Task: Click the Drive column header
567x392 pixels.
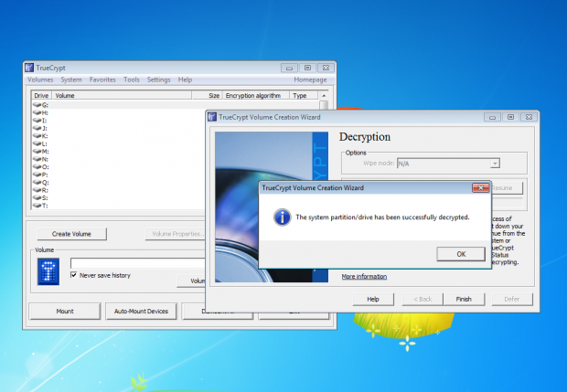Action: [x=41, y=95]
